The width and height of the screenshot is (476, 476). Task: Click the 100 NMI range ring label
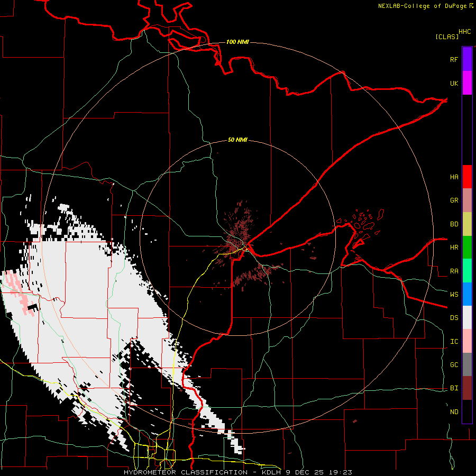(237, 42)
